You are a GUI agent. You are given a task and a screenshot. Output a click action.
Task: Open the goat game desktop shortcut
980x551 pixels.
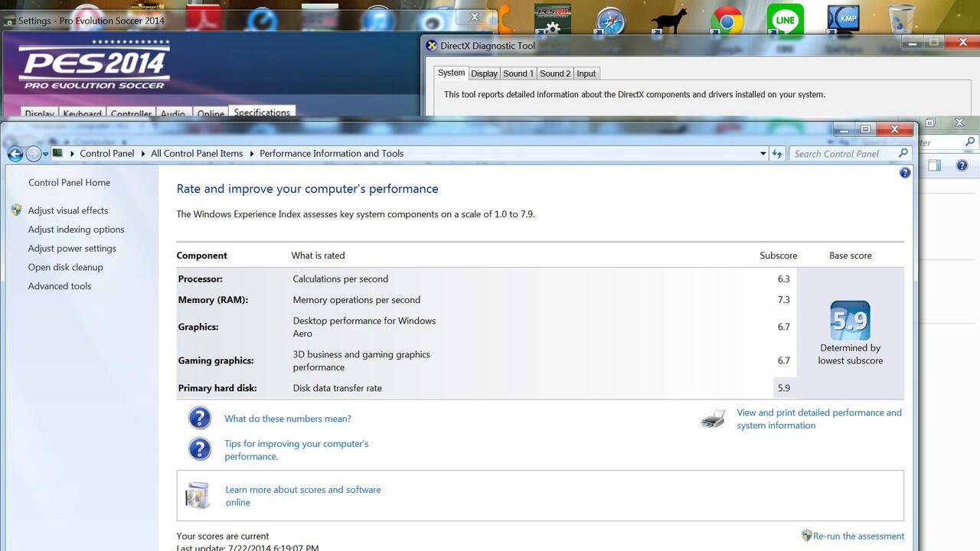point(669,21)
